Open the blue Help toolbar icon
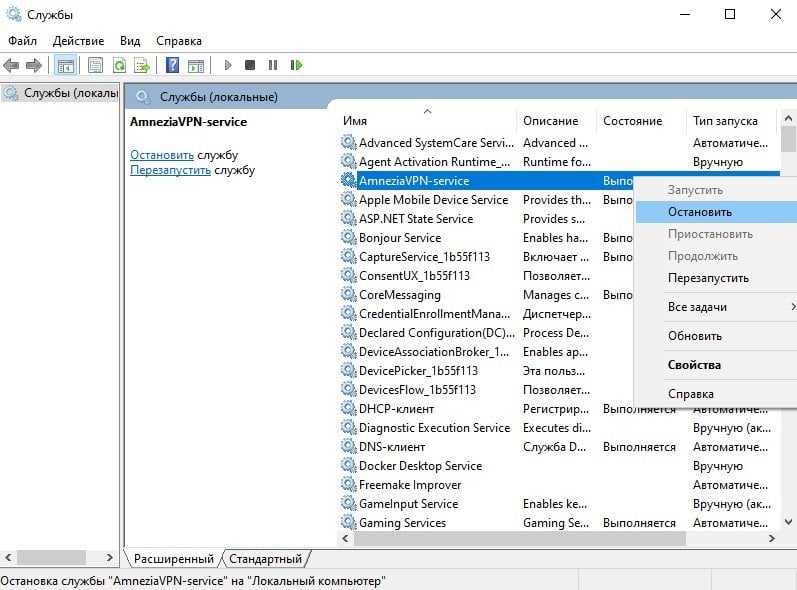797x590 pixels. point(173,65)
